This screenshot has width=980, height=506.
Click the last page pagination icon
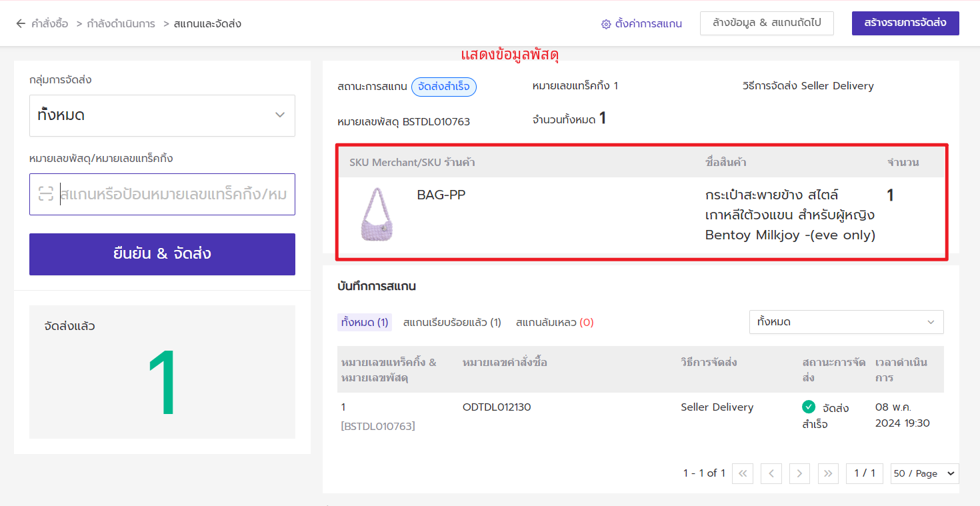828,473
